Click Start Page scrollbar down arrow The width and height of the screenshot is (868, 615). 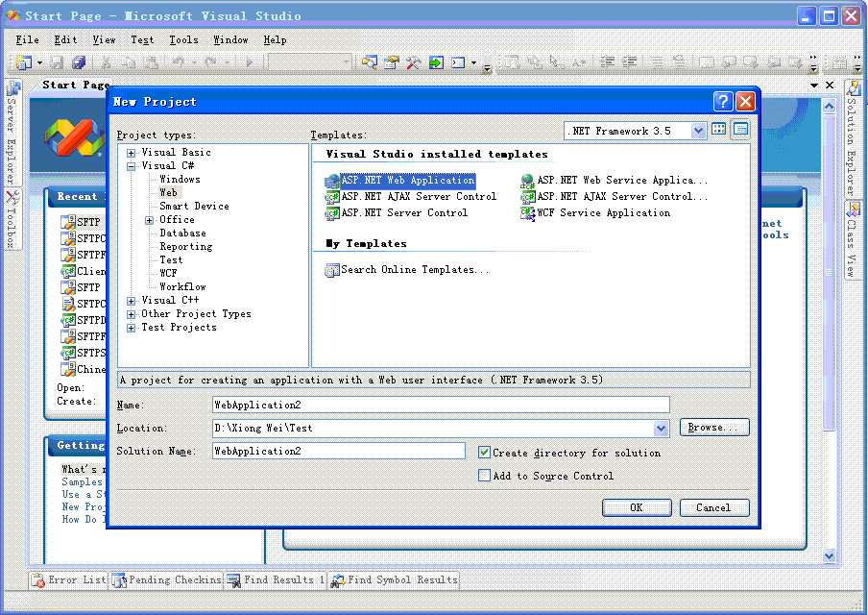click(x=829, y=555)
